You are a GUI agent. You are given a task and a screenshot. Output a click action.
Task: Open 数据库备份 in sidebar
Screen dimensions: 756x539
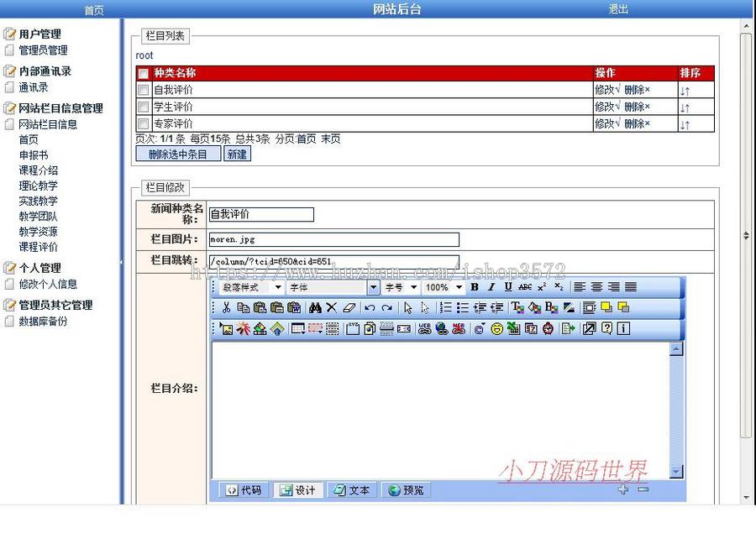point(43,322)
